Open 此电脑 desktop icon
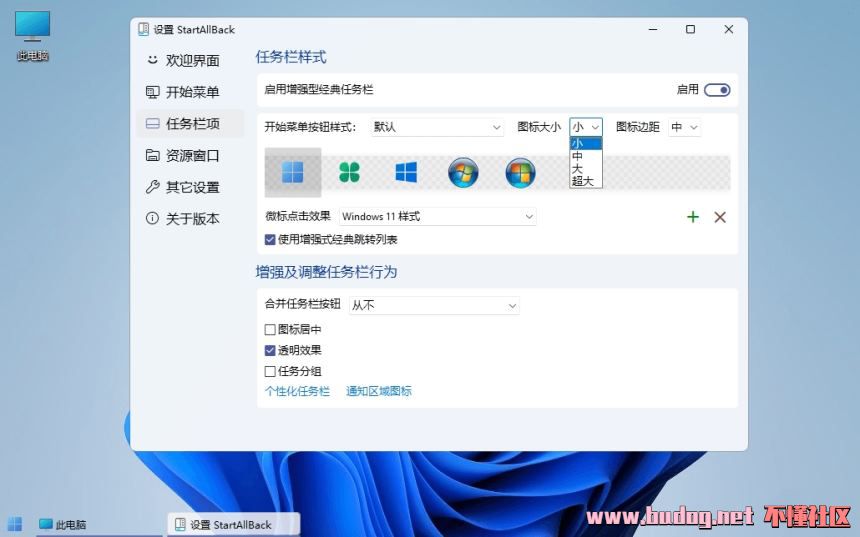This screenshot has width=860, height=537. [x=32, y=36]
